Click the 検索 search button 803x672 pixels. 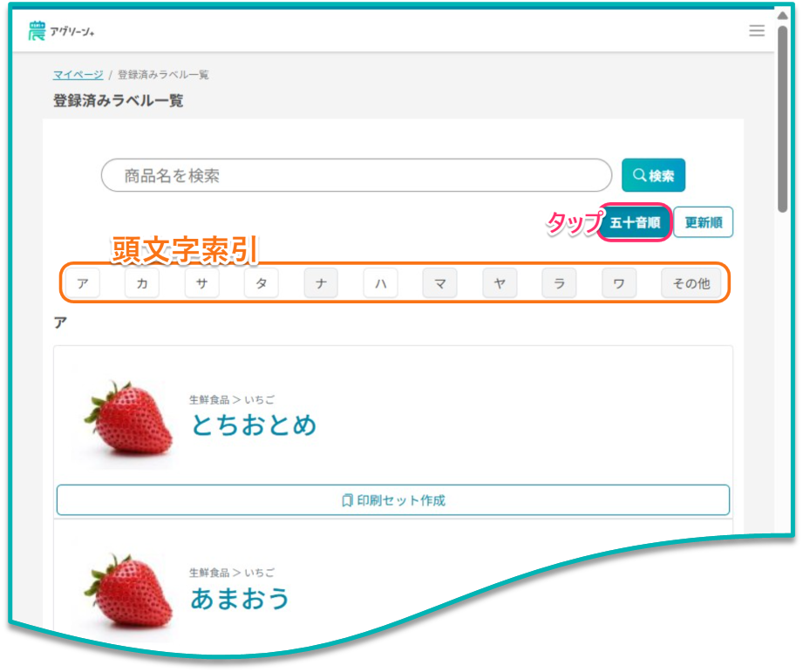[653, 175]
